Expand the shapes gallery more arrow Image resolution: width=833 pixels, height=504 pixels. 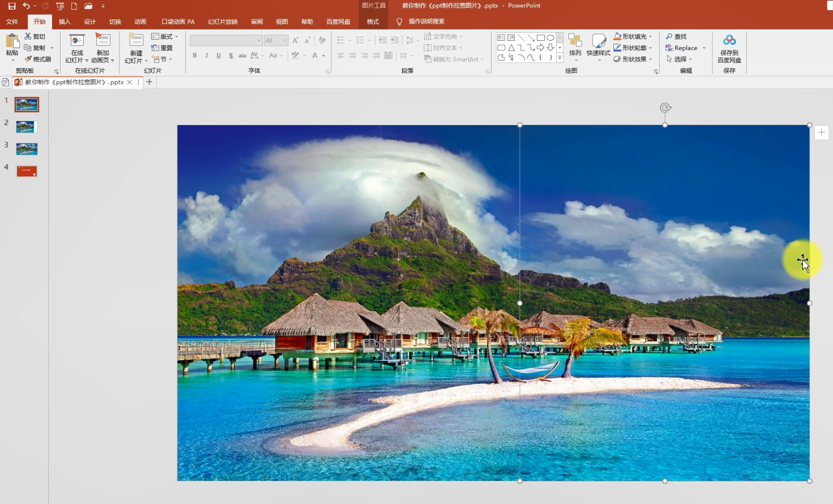(559, 58)
